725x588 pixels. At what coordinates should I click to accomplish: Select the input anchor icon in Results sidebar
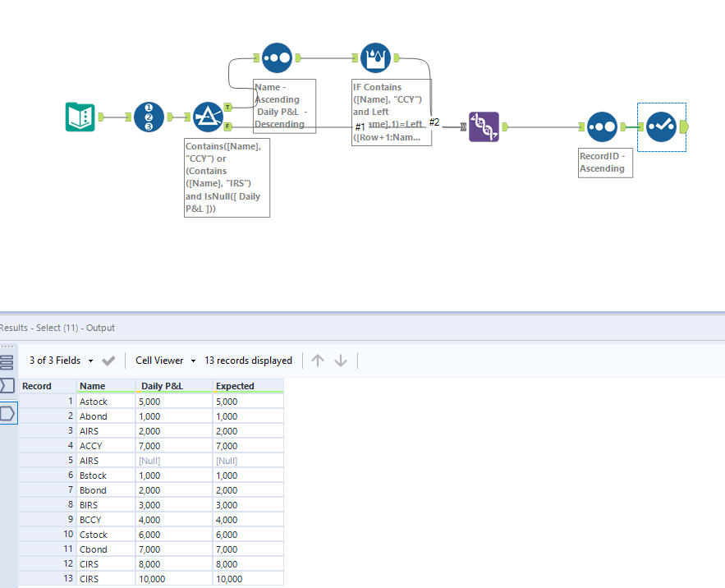9,387
